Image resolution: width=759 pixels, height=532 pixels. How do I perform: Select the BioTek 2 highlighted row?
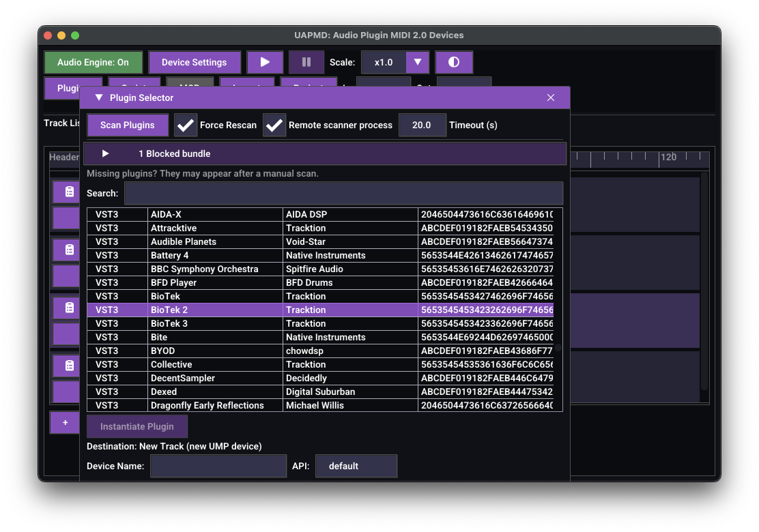(320, 310)
